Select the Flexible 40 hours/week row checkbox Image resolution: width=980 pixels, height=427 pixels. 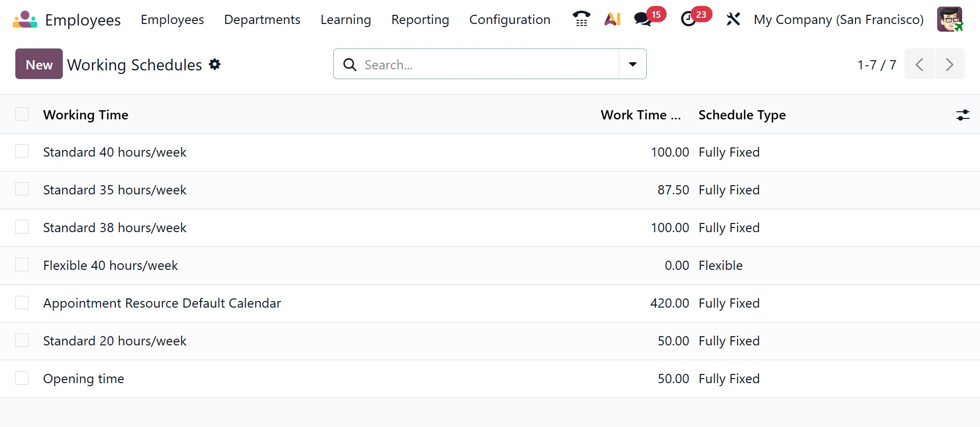(22, 265)
